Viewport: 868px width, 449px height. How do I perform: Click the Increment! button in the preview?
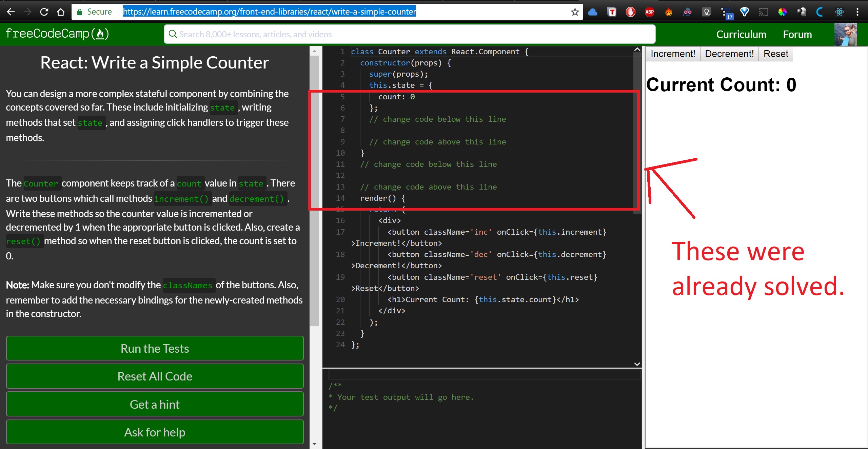click(x=672, y=54)
